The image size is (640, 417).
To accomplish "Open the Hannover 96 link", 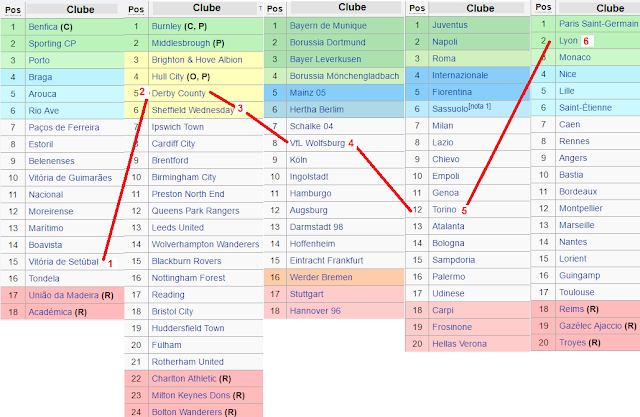I will (x=315, y=311).
